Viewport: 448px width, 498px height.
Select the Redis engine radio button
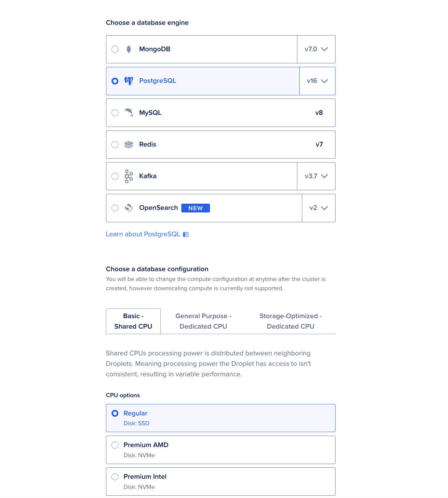pos(115,145)
